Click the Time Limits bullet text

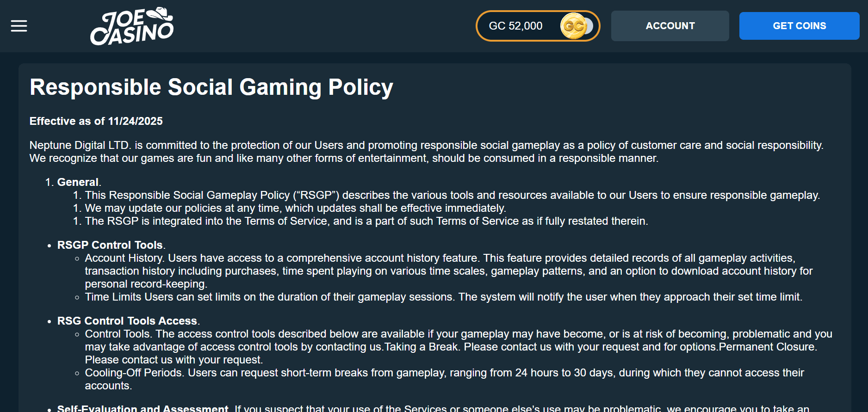113,297
